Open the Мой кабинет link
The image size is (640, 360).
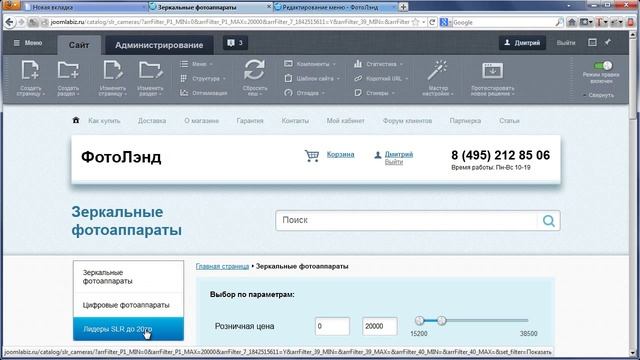click(345, 121)
